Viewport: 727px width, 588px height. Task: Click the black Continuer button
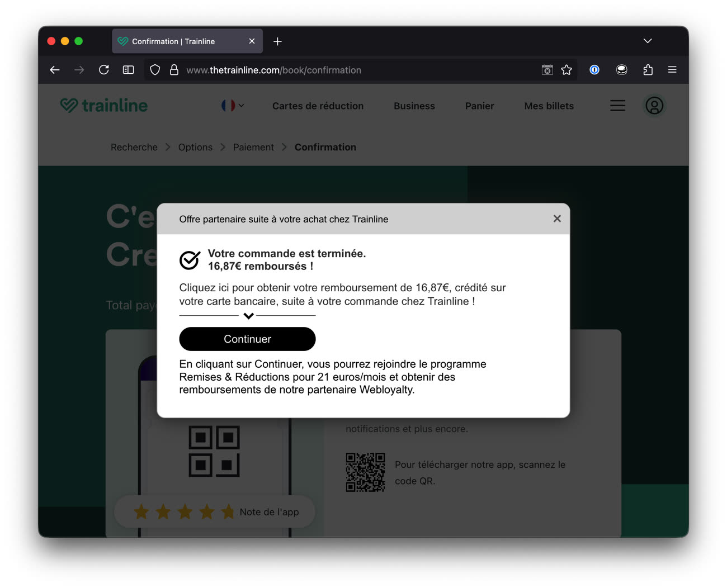click(x=247, y=339)
